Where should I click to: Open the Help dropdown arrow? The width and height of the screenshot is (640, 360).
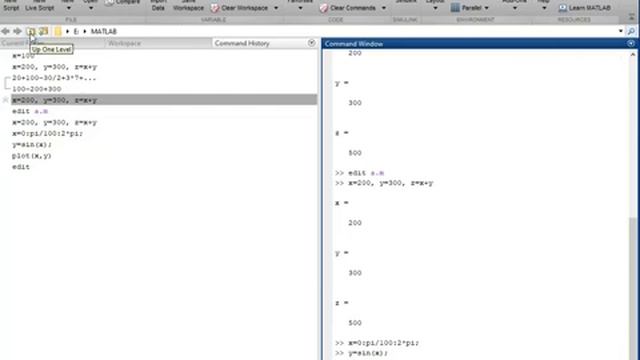pos(544,8)
